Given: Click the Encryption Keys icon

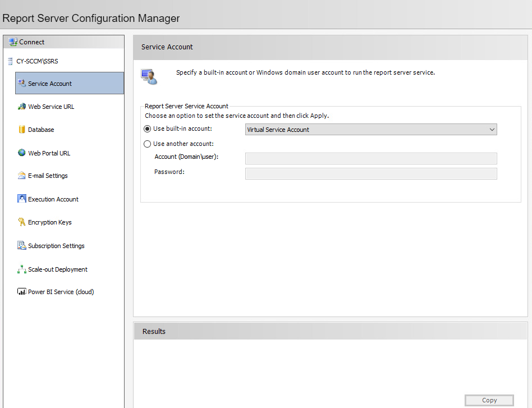Looking at the screenshot, I should click(22, 222).
